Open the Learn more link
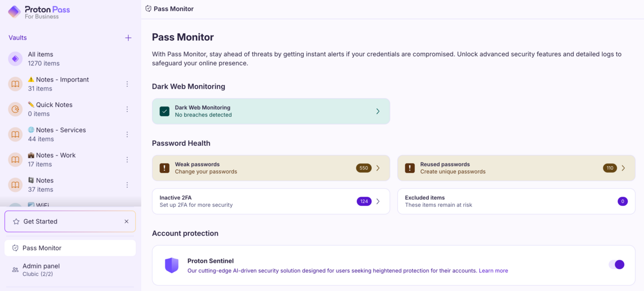This screenshot has height=291, width=644. [493, 271]
